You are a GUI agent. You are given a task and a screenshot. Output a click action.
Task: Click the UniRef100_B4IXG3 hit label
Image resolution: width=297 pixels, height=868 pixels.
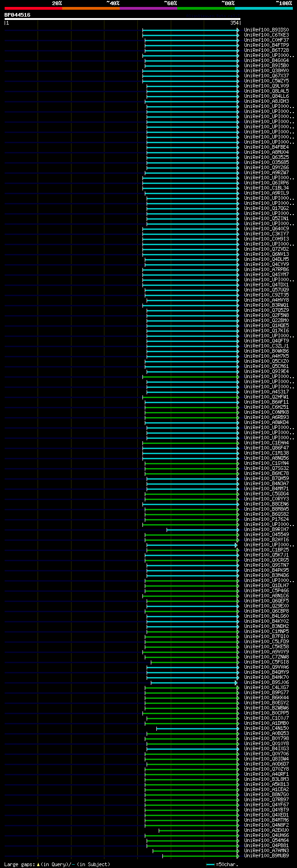click(266, 749)
